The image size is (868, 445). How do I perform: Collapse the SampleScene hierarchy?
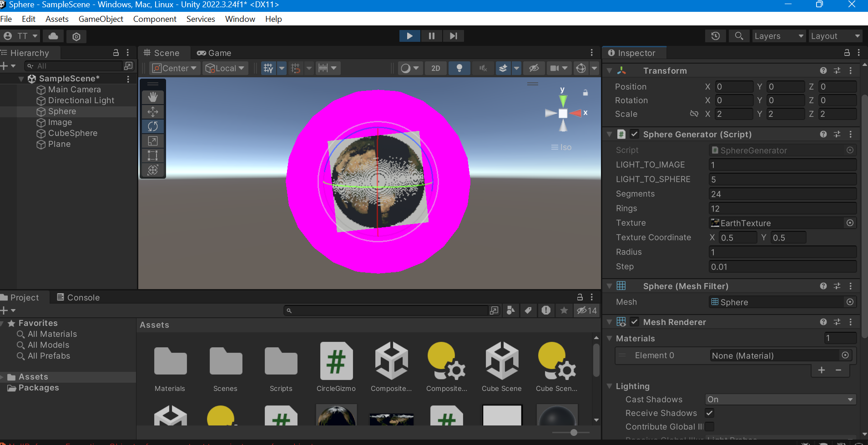[21, 79]
